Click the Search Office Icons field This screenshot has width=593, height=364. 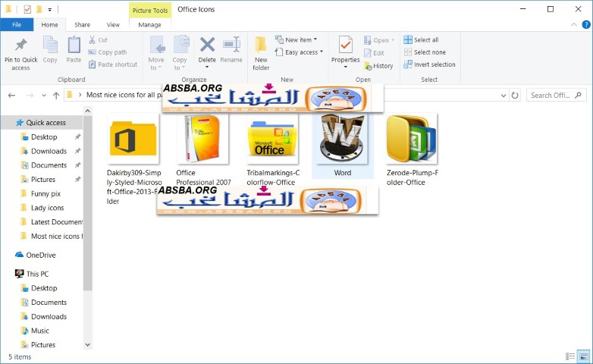557,96
